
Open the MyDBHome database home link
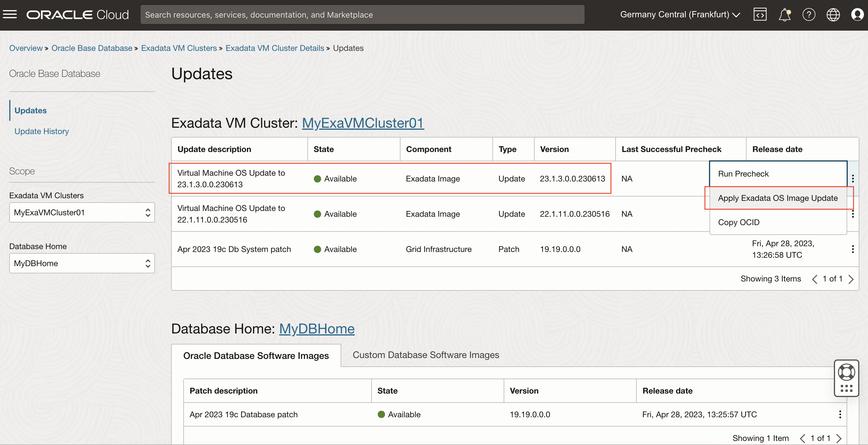pos(316,329)
